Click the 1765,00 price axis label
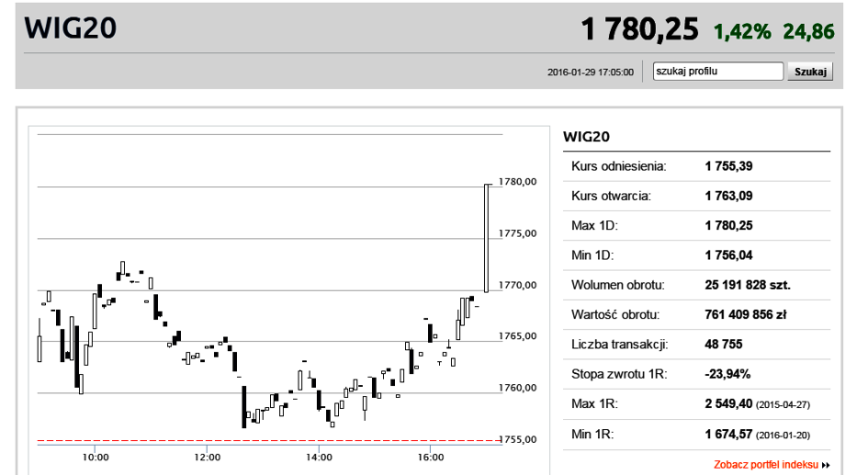This screenshot has width=868, height=475. coord(518,336)
